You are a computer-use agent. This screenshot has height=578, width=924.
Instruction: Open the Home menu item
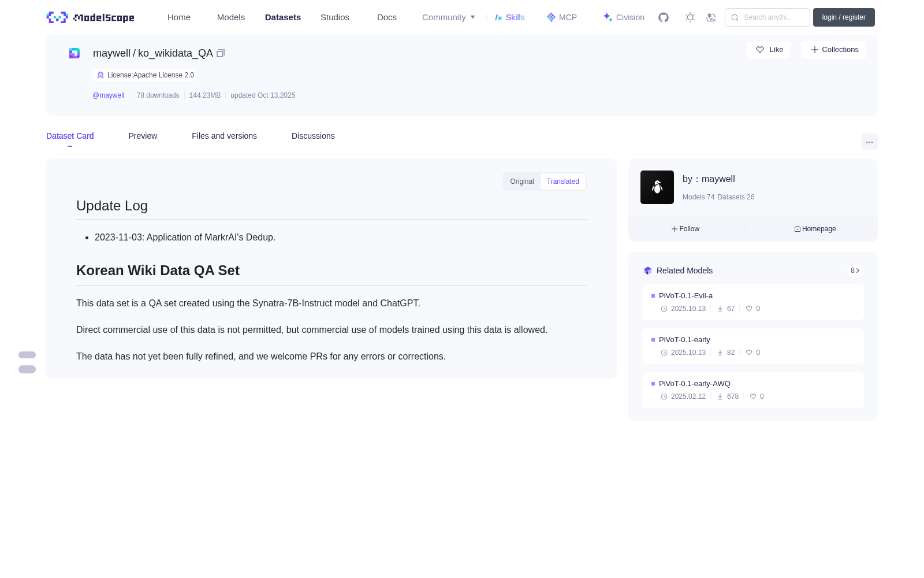179,17
